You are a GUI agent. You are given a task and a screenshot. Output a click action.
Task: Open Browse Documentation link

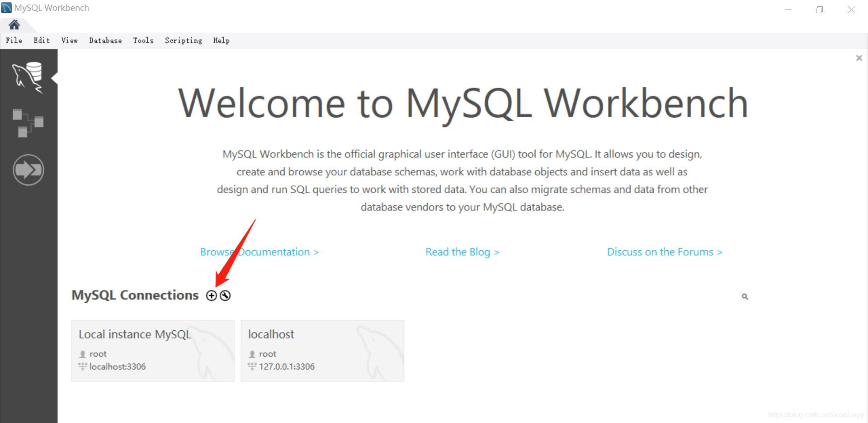point(259,252)
